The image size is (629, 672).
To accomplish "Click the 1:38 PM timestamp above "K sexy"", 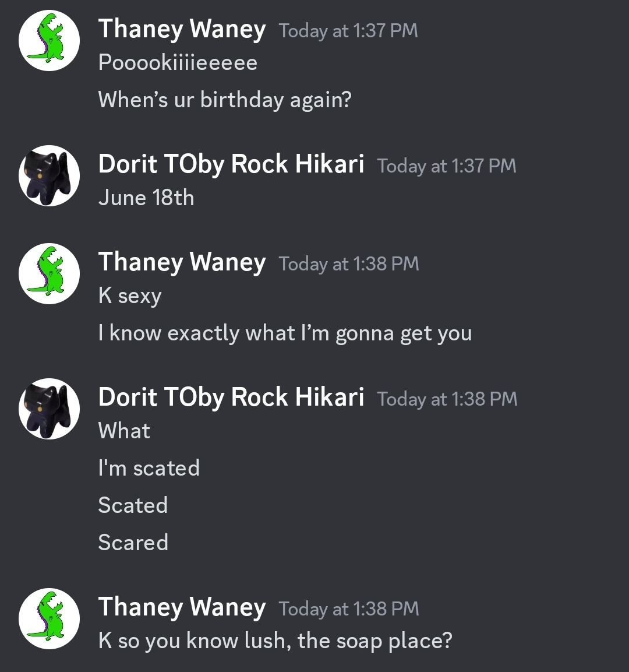I will click(x=349, y=264).
